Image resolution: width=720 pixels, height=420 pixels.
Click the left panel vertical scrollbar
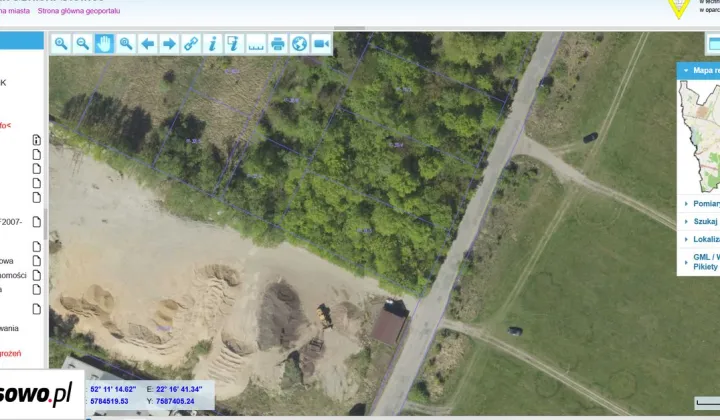tap(45, 224)
